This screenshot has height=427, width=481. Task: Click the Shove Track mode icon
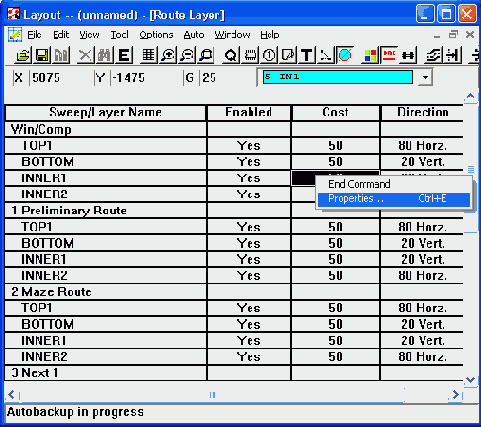pos(452,55)
